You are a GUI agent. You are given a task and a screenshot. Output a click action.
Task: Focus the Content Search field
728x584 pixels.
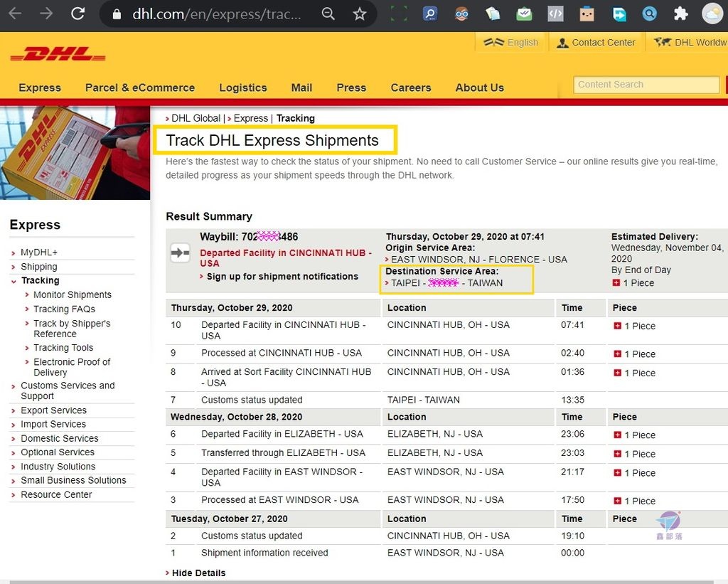tap(646, 85)
